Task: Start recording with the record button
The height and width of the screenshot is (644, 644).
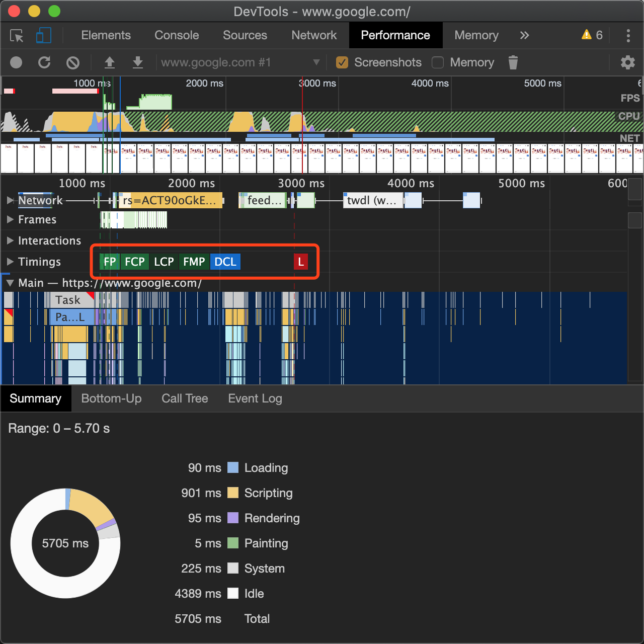Action: [16, 62]
